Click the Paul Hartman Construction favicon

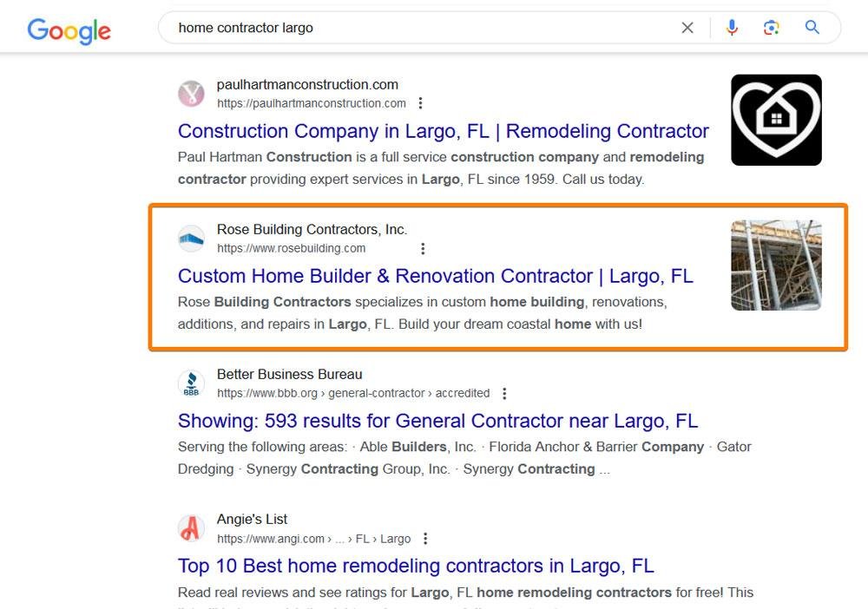[191, 94]
